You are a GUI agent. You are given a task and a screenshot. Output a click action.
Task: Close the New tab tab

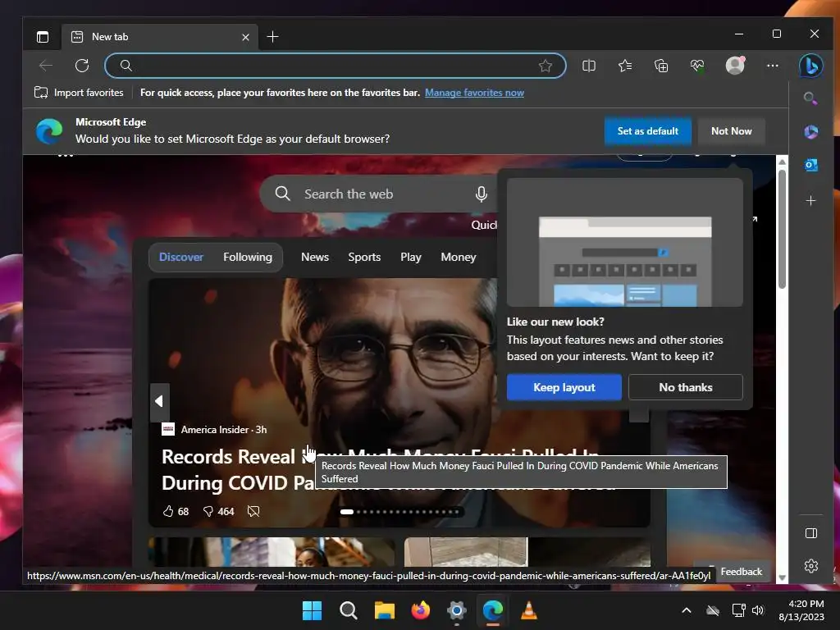pos(245,37)
